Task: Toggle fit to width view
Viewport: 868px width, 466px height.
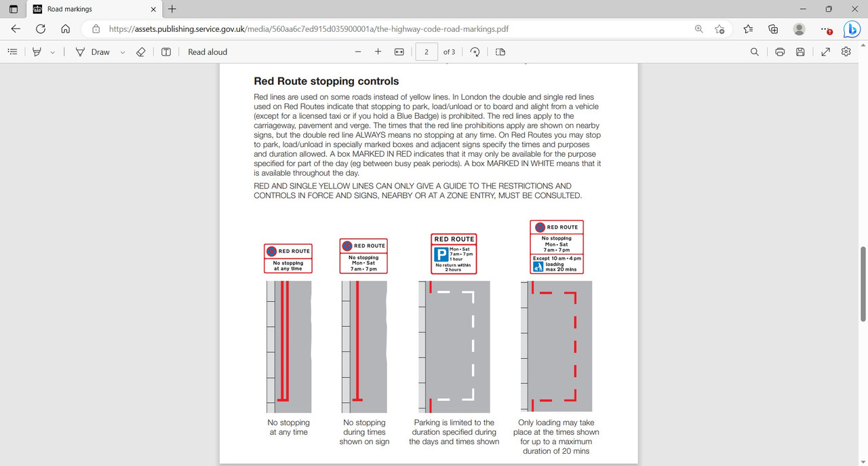Action: coord(399,52)
